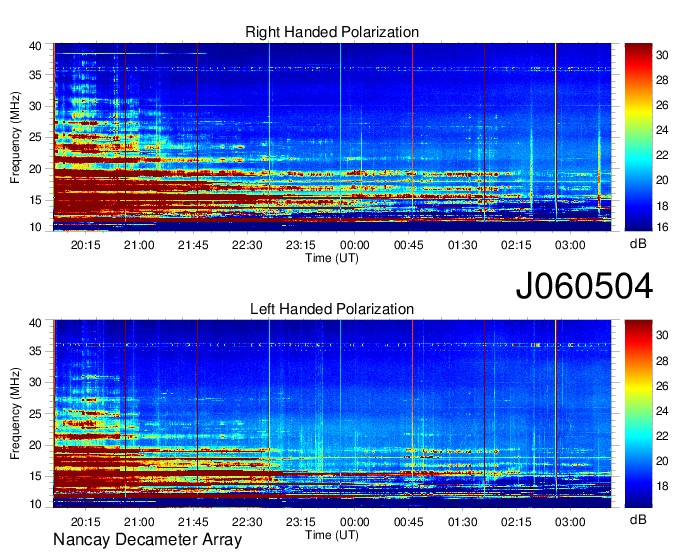
Task: Click the 22:30 tick under Left Handed plot
Action: point(247,522)
